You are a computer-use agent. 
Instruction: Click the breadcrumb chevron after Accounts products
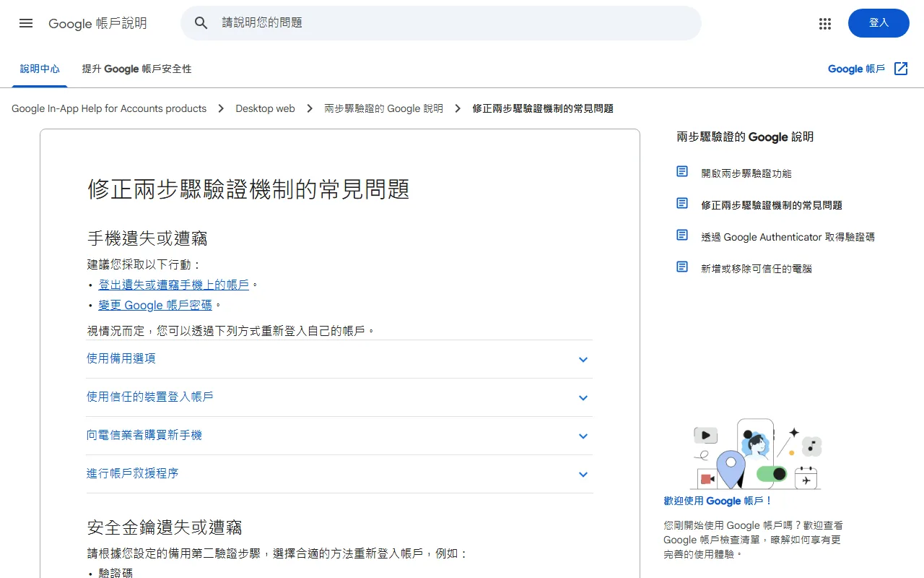[221, 108]
